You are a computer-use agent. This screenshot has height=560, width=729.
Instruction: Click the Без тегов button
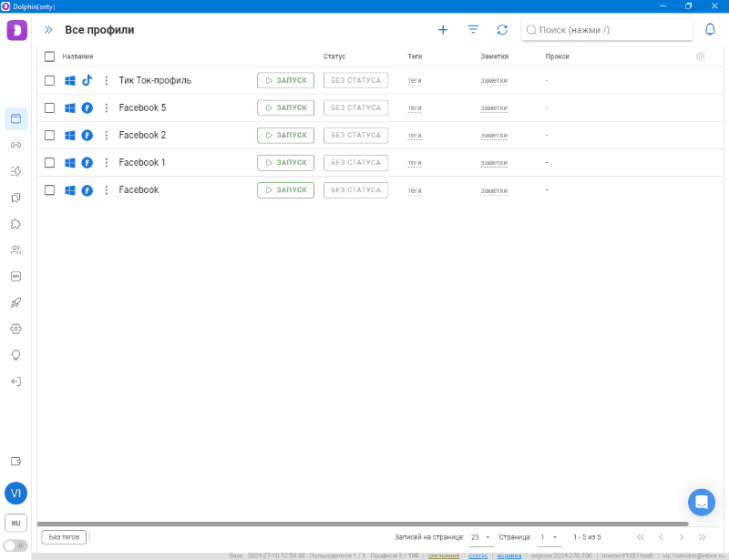point(64,537)
